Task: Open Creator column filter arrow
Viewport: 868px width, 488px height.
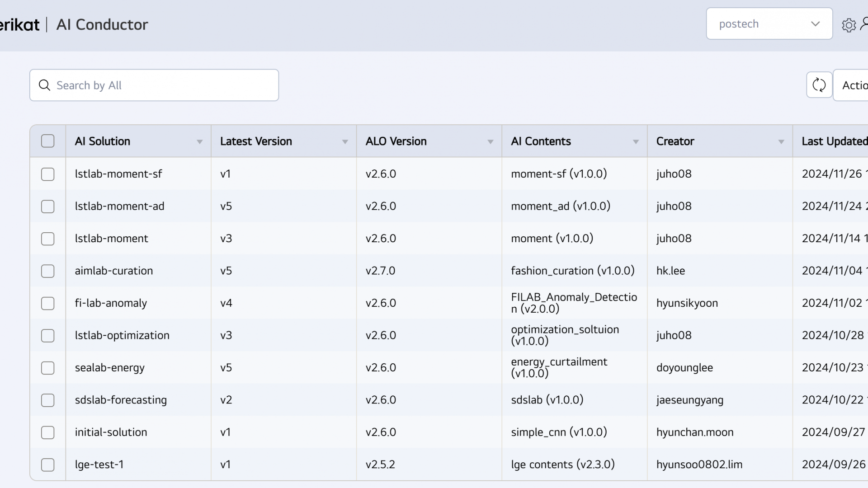Action: click(781, 142)
